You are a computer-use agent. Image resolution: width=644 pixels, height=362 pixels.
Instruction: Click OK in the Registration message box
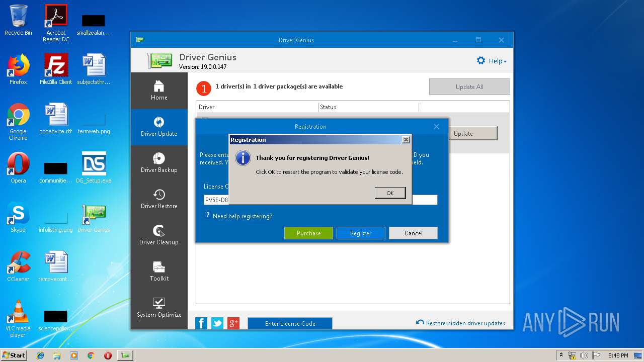tap(390, 193)
